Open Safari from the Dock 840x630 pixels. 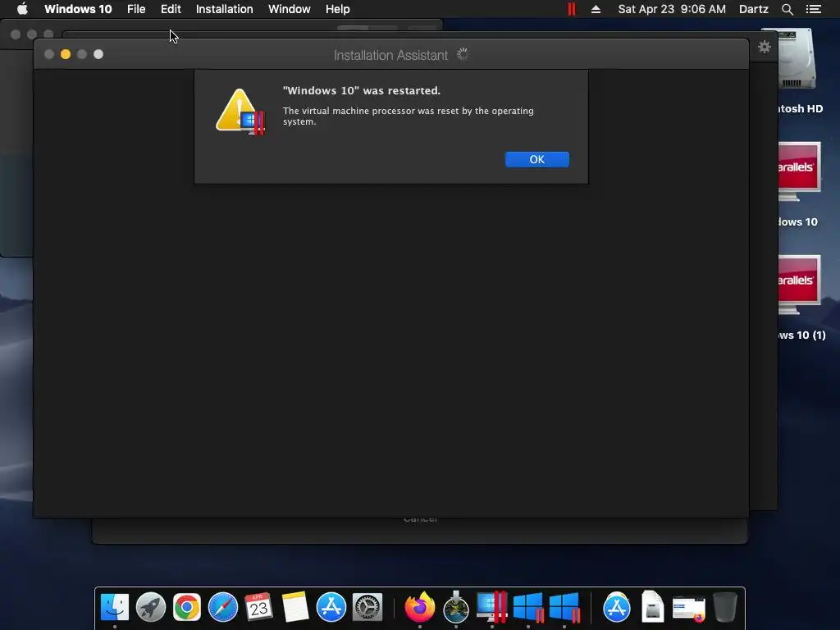[x=223, y=607]
